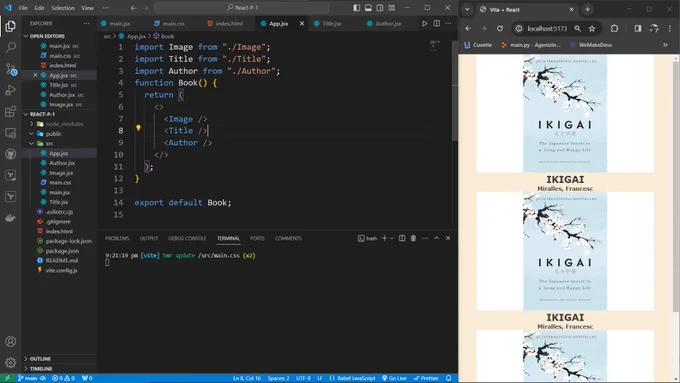Toggle the primary side bar layout button
This screenshot has height=383, width=680.
356,8
